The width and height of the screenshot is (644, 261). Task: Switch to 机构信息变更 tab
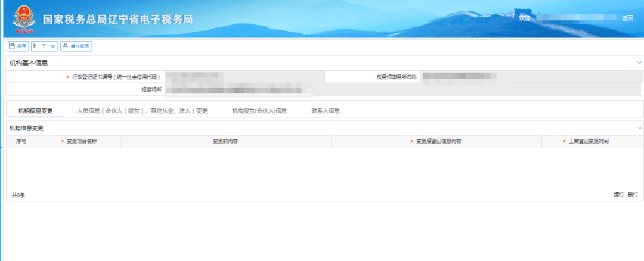pyautogui.click(x=35, y=111)
